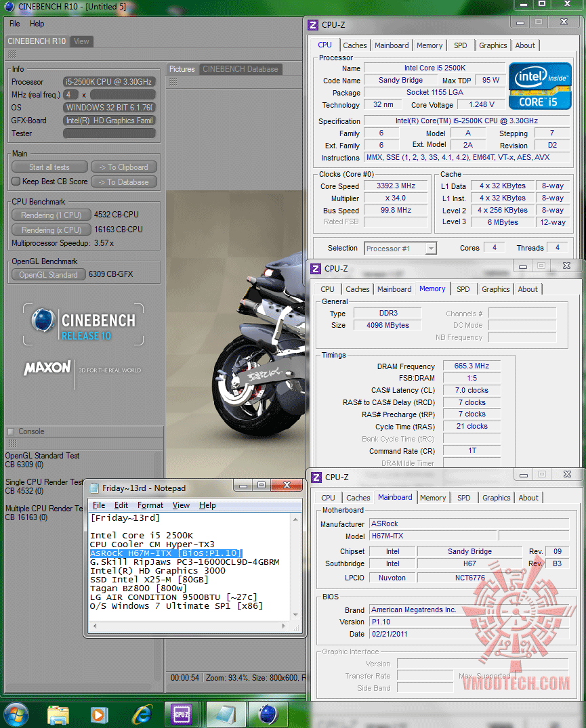Screen dimensions: 586x728
Task: Click text line 'SSD Intel X25-M [80GB]'
Action: pyautogui.click(x=149, y=580)
